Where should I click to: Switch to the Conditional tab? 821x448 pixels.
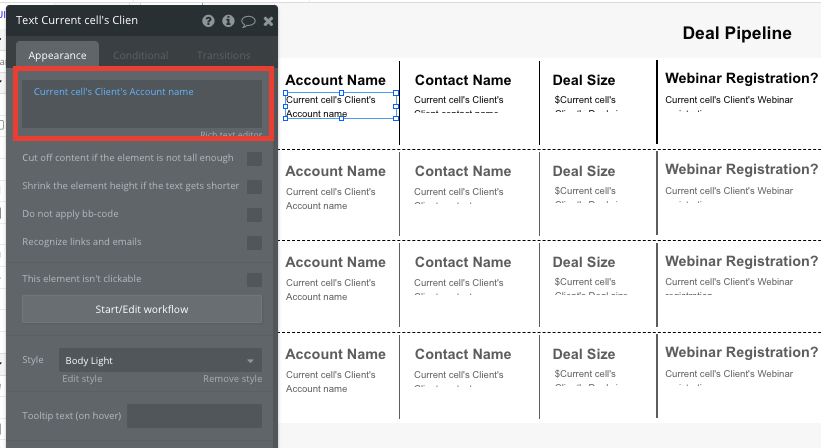[x=141, y=55]
